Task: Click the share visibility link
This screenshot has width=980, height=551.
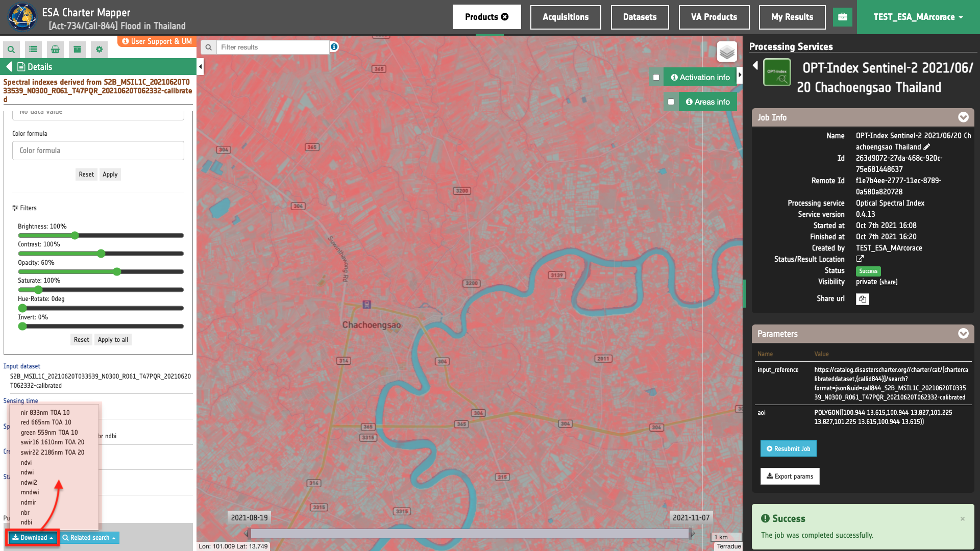Action: pyautogui.click(x=888, y=282)
